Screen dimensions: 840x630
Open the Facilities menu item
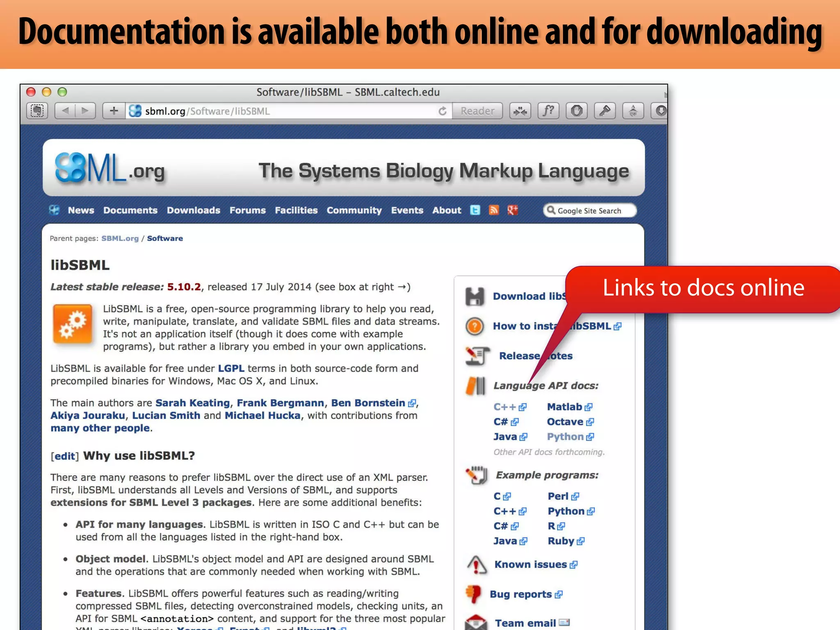[x=296, y=210]
